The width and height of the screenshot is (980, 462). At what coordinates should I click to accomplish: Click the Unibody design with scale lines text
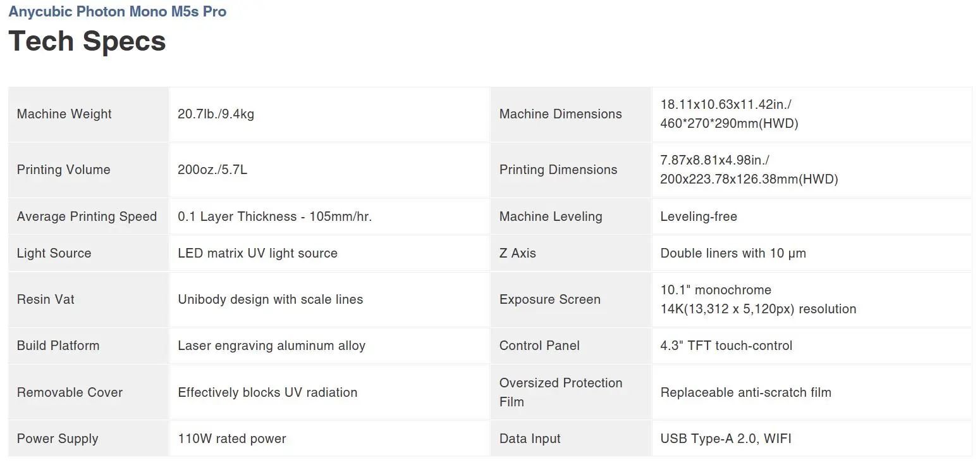click(270, 299)
